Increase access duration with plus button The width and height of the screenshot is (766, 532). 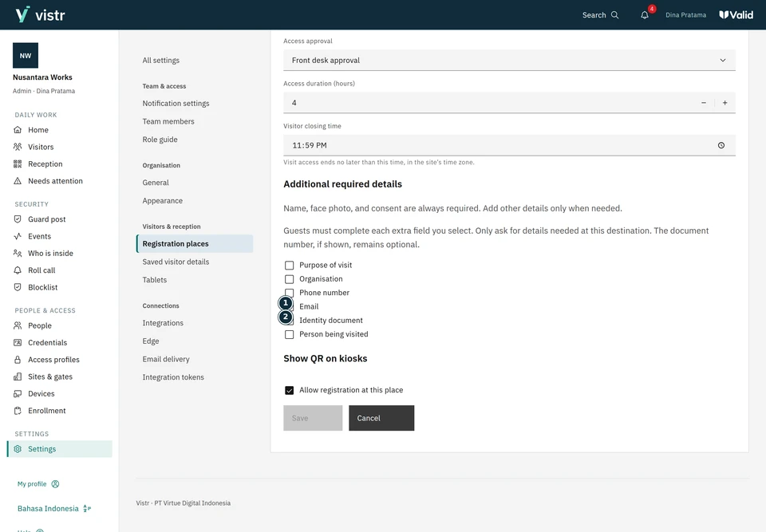[725, 103]
